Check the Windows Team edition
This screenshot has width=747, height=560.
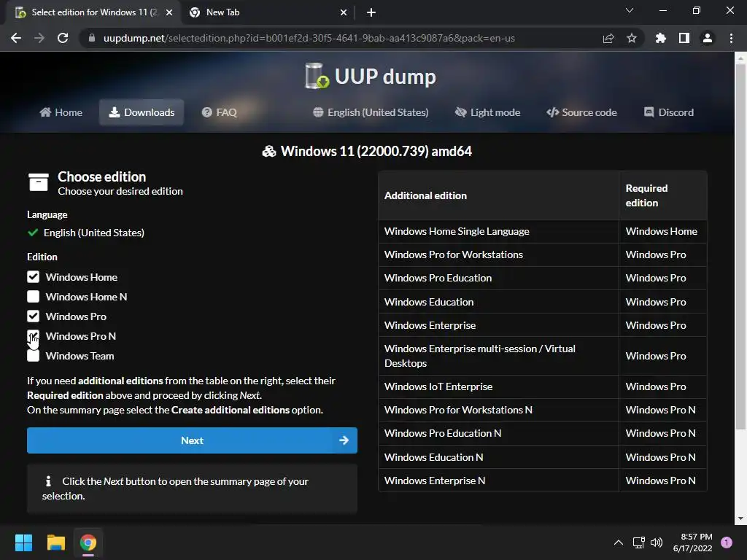point(33,356)
